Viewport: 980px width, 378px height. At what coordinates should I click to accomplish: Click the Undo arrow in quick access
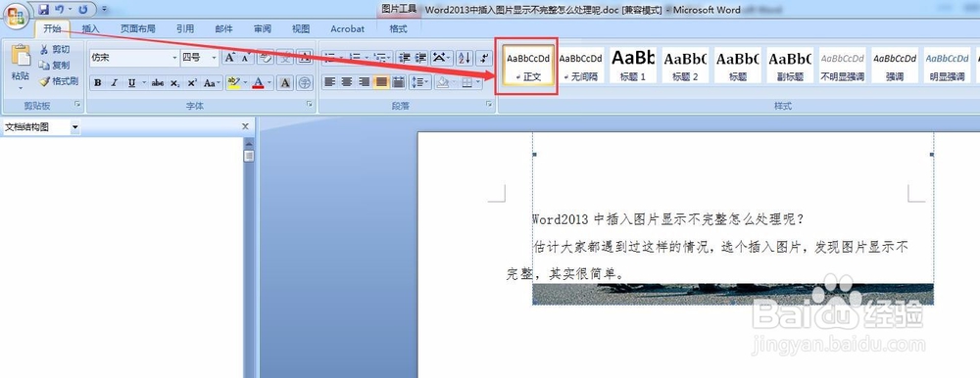[x=59, y=10]
